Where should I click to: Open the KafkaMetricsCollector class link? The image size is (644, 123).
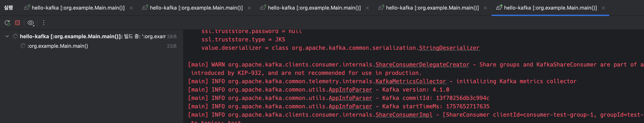click(411, 81)
